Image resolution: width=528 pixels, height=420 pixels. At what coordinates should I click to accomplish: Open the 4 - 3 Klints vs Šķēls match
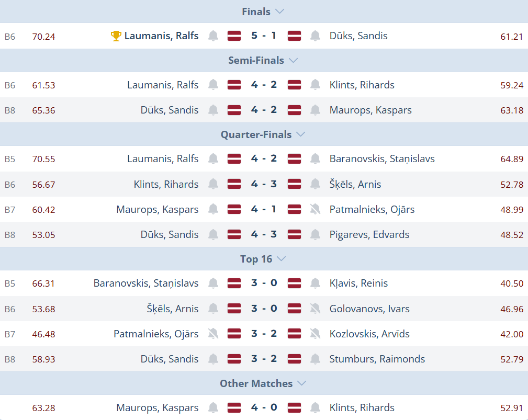(x=264, y=184)
